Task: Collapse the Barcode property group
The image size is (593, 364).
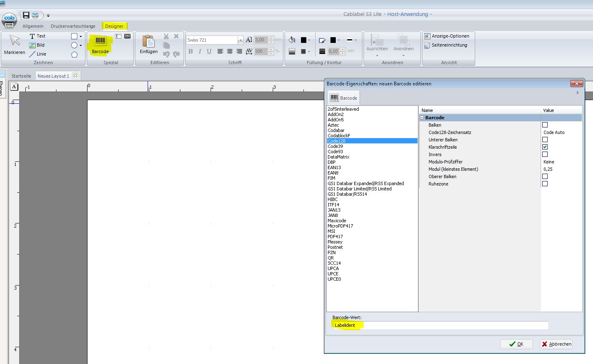Action: point(422,118)
